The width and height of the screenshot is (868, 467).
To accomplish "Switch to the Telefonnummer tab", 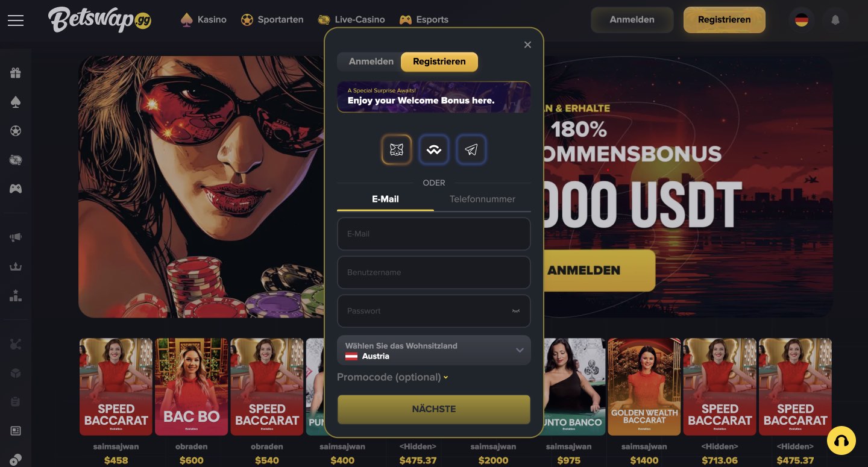I will coord(482,199).
